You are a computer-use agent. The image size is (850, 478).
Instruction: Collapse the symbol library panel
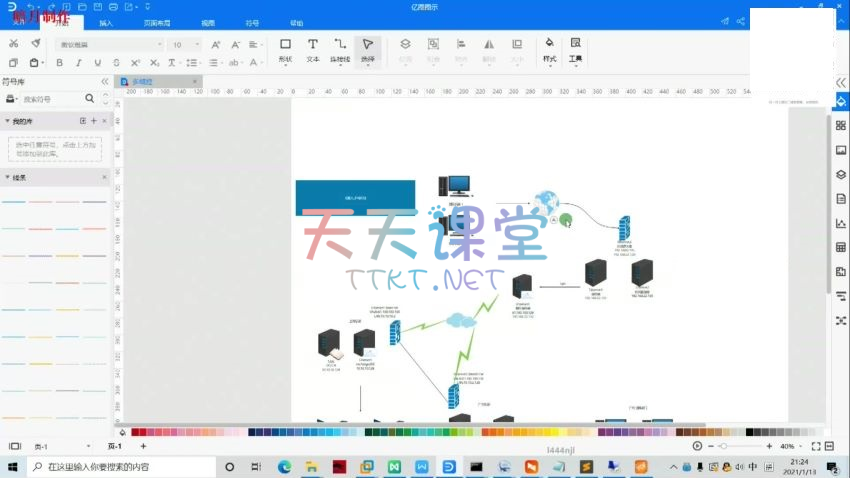pyautogui.click(x=105, y=82)
